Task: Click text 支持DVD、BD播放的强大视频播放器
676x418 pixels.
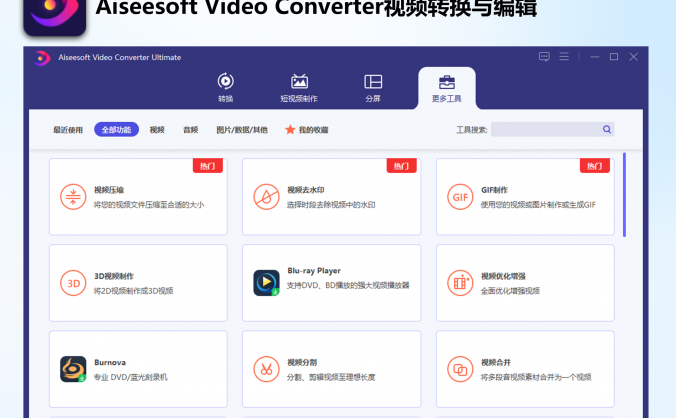Action: point(348,285)
